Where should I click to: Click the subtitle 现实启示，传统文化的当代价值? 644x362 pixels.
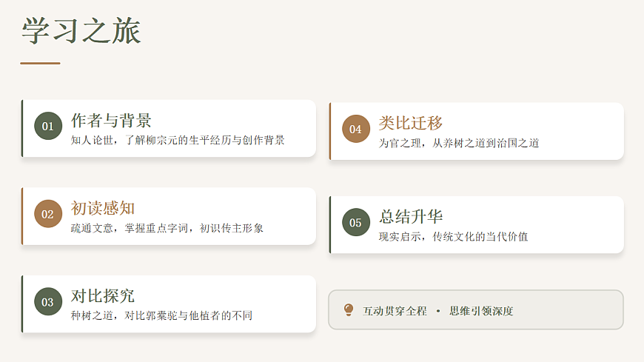[x=454, y=237]
